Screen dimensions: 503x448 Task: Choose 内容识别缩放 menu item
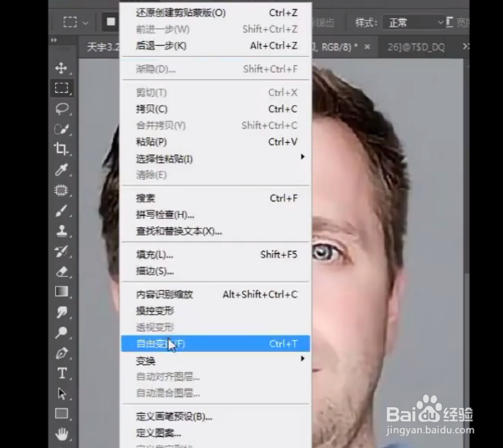click(216, 294)
